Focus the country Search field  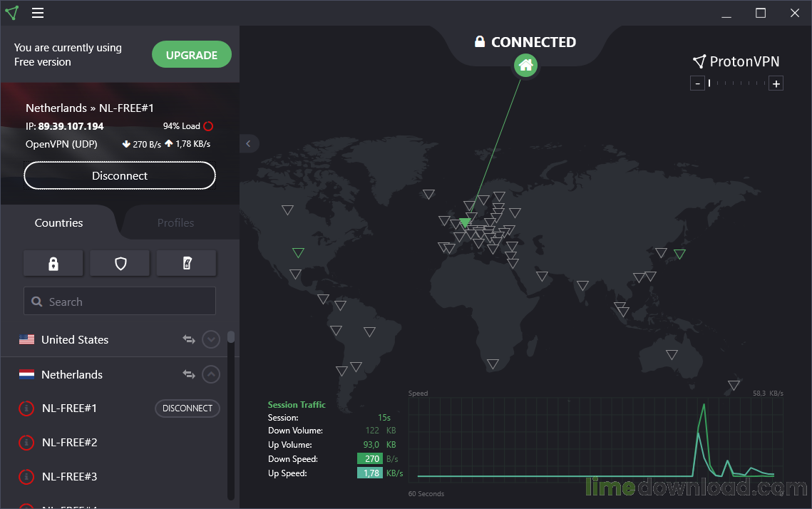click(x=120, y=302)
